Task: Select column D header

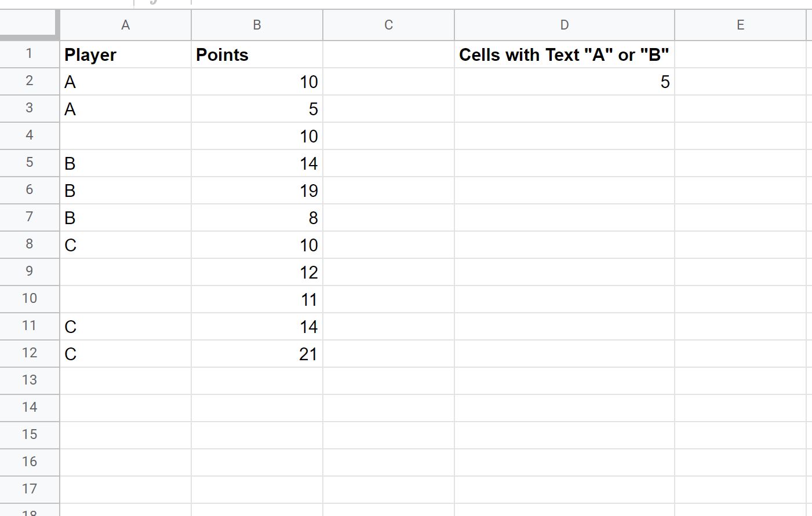Action: point(565,25)
